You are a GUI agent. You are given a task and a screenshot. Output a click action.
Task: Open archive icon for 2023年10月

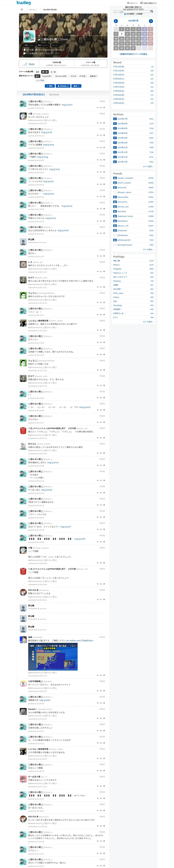pos(115,162)
